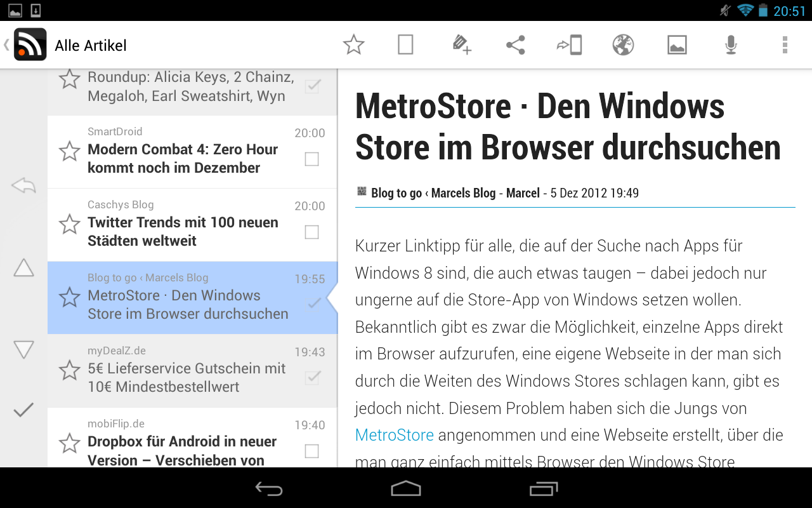Mark the Modern Combat 4 article as read
Screen dimensions: 812x508
click(311, 159)
